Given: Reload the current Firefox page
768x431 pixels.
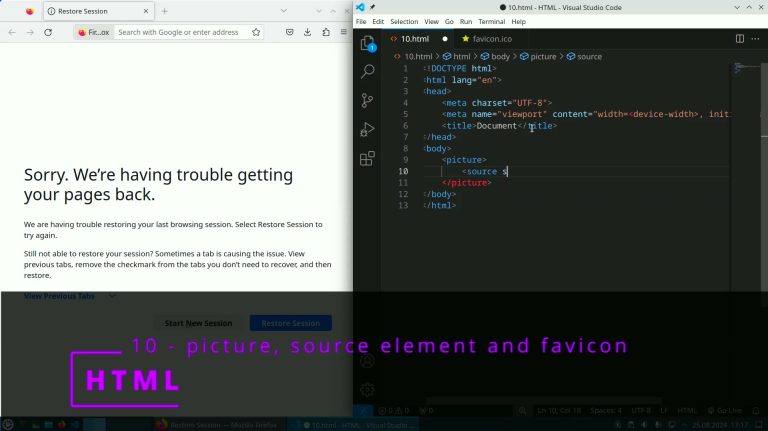Looking at the screenshot, I should [48, 32].
